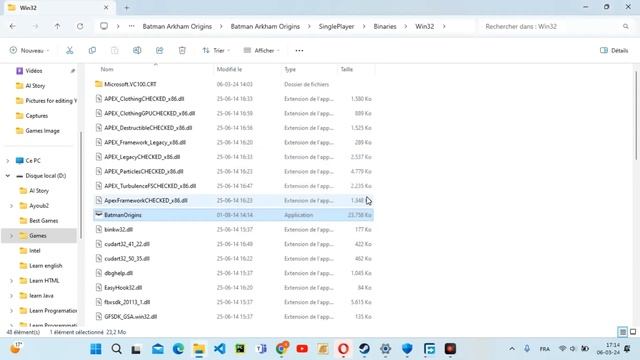Click the file list vertical scrollbar
640x360 pixels.
pos(636,116)
